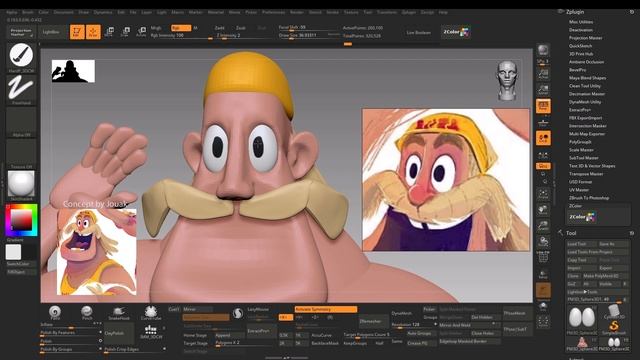This screenshot has width=640, height=360.
Task: Open the Brush menu
Action: click(x=28, y=12)
